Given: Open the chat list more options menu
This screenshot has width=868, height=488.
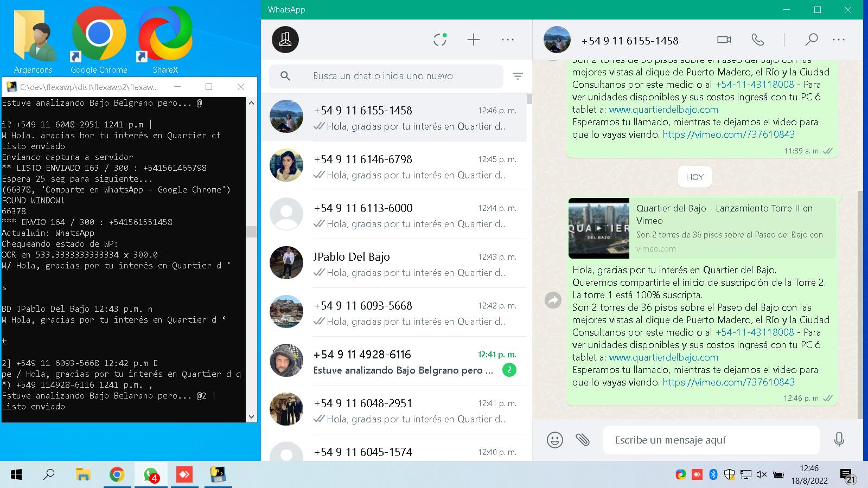Looking at the screenshot, I should tap(508, 40).
